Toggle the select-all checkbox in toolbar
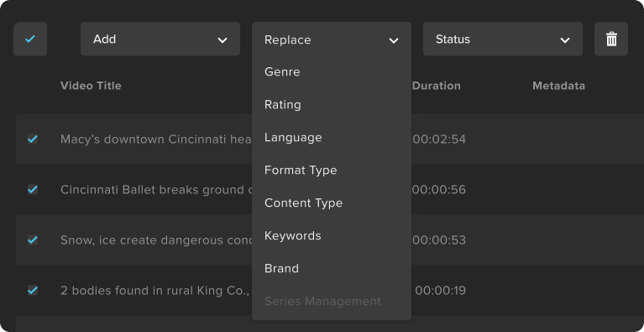Screen dimensions: 644x332 [x=30, y=39]
